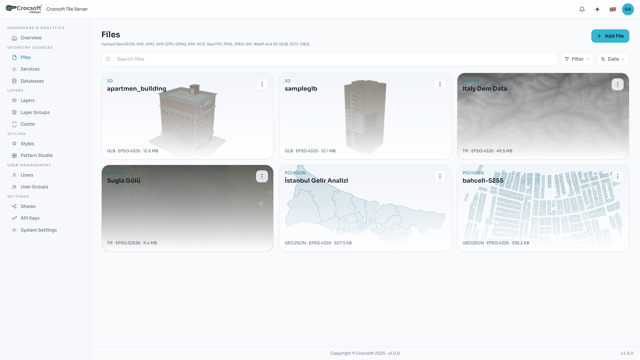
Task: Click the copyright Crocsoft 2025 footer text
Action: [365, 353]
